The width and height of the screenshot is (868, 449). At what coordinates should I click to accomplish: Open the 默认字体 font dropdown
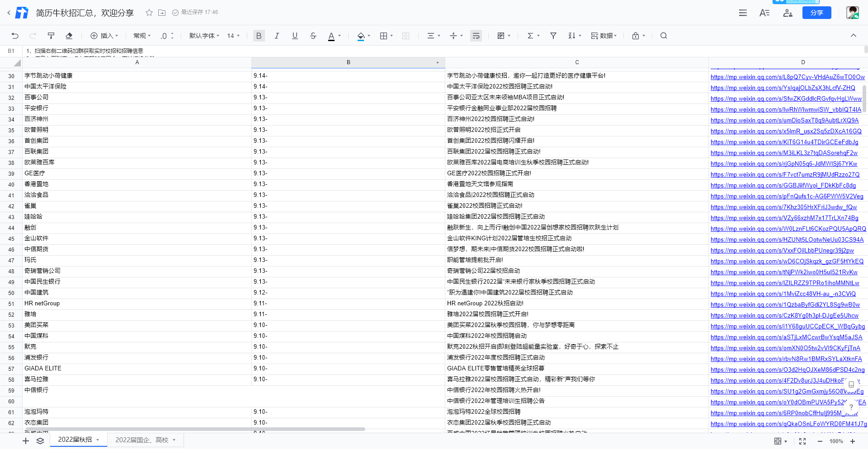(204, 36)
